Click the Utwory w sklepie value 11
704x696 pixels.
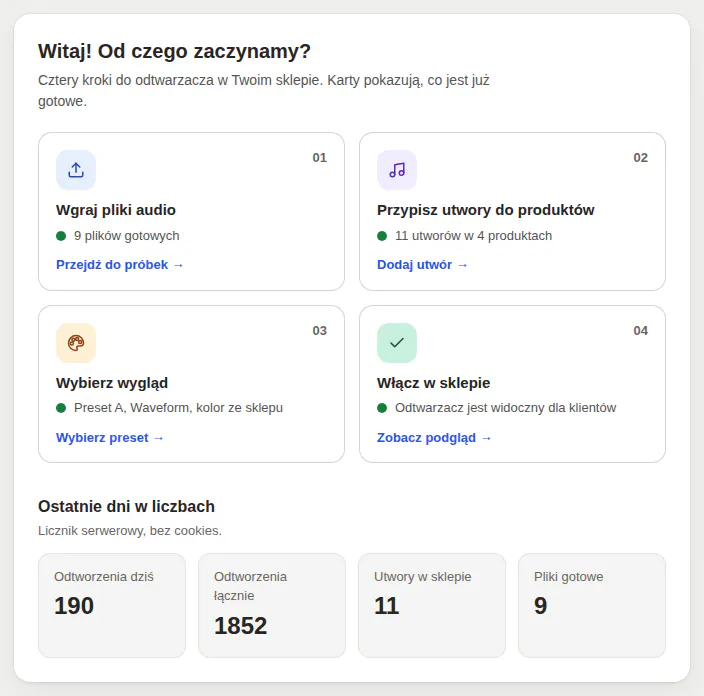[x=387, y=606]
